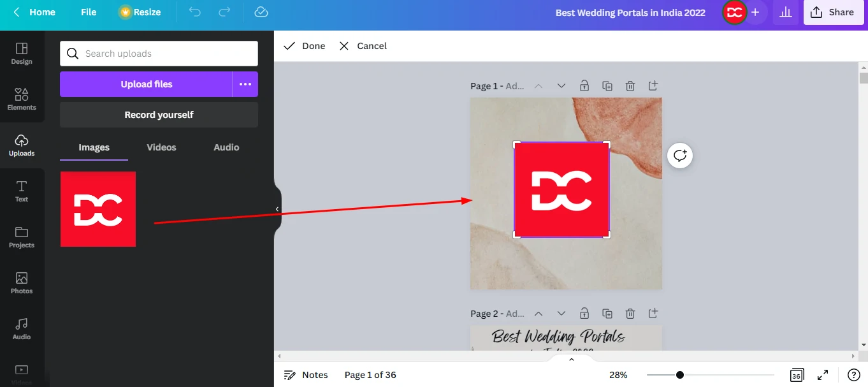Expand the page thumbnails strip with the up chevron
Viewport: 868px width, 387px height.
pyautogui.click(x=572, y=360)
